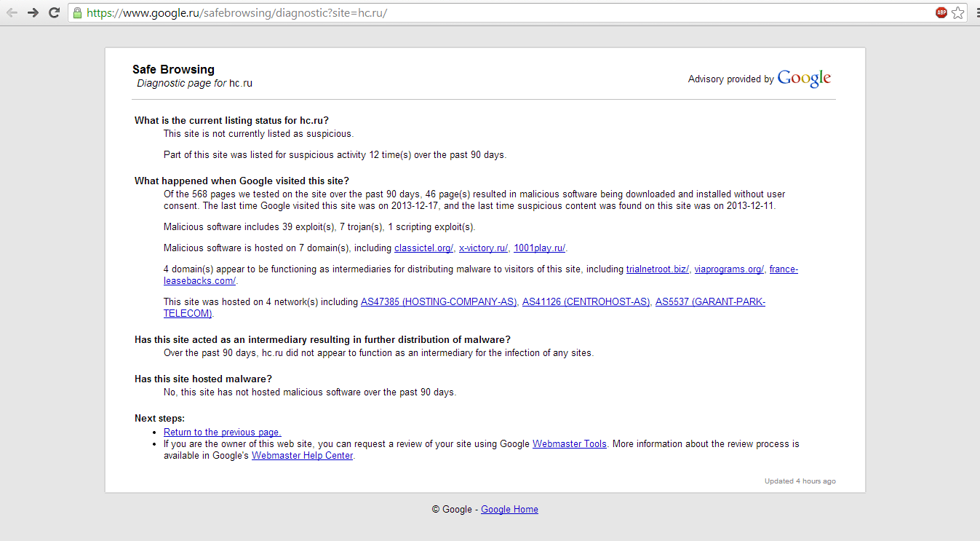The image size is (980, 541).
Task: Reload the page with the refresh icon
Action: pos(54,12)
